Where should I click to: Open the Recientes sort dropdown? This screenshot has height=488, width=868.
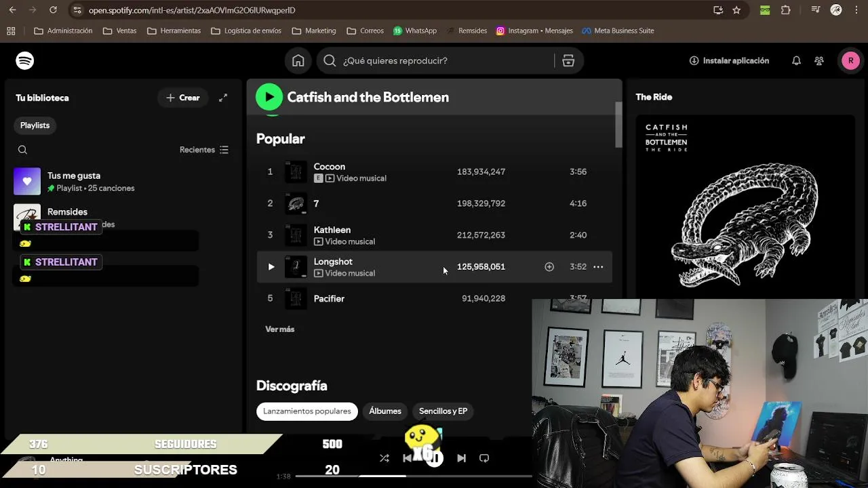[204, 150]
